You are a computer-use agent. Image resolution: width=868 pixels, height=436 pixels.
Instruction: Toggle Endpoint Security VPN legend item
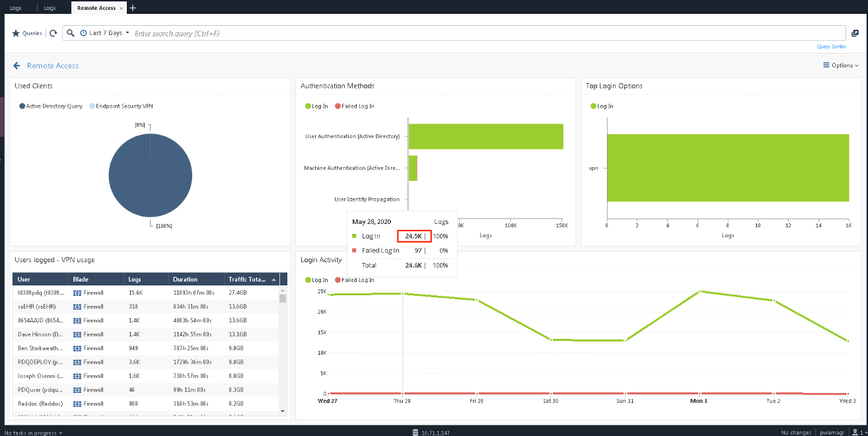(x=92, y=106)
